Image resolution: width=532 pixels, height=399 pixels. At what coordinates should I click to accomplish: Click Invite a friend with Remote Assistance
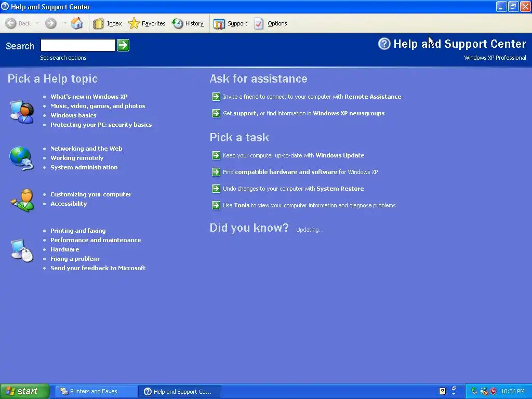pos(312,97)
